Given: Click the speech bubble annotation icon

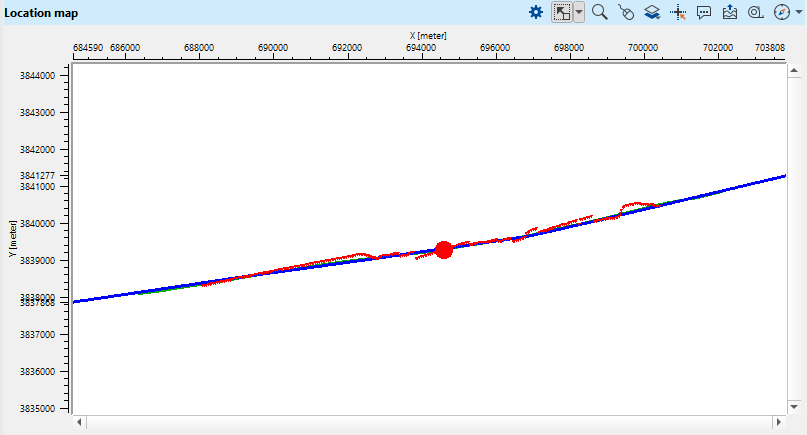Looking at the screenshot, I should tap(703, 13).
